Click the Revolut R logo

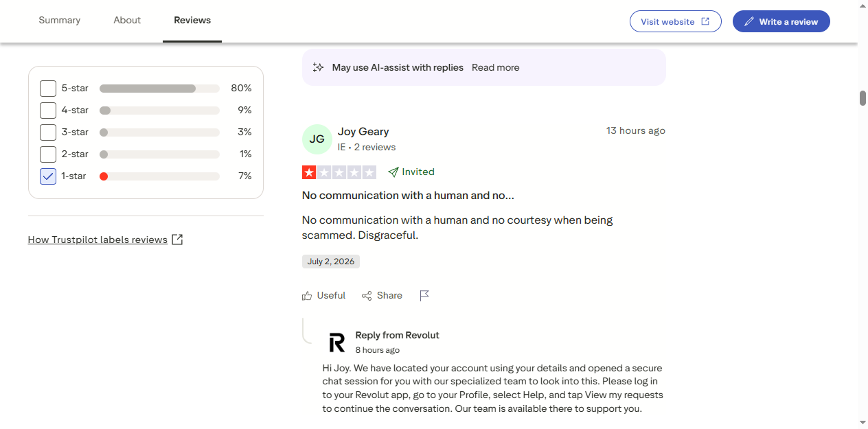pyautogui.click(x=336, y=342)
